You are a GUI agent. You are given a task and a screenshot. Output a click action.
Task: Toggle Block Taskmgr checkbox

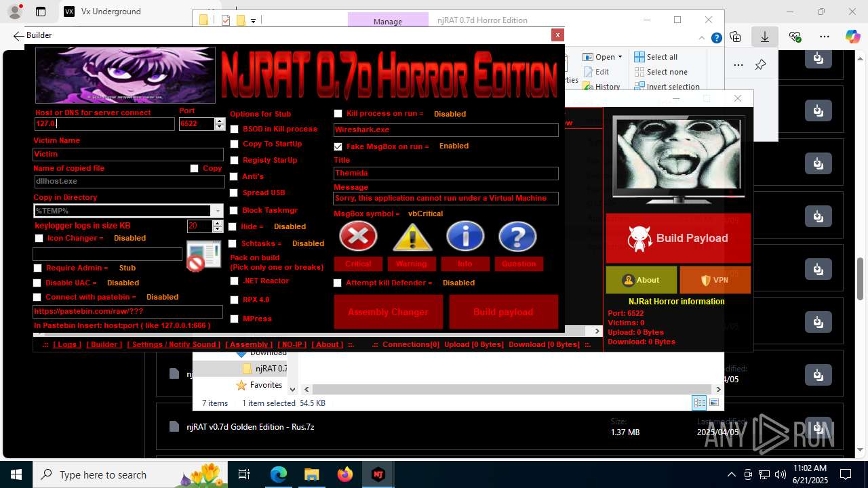(x=235, y=210)
